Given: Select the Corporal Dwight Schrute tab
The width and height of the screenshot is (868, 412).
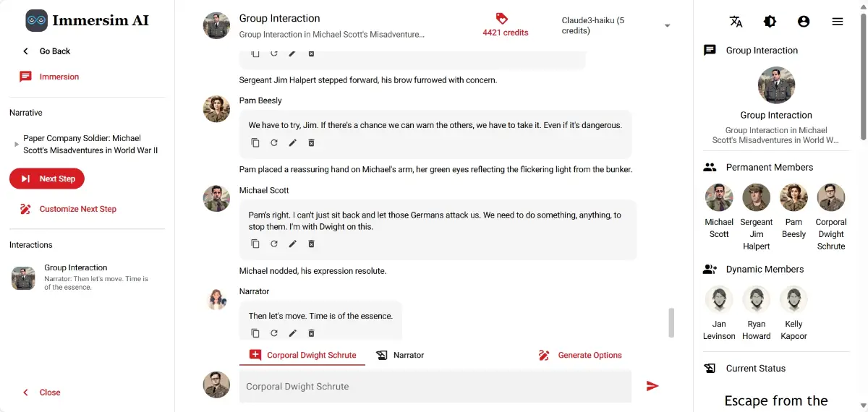Looking at the screenshot, I should tap(303, 355).
